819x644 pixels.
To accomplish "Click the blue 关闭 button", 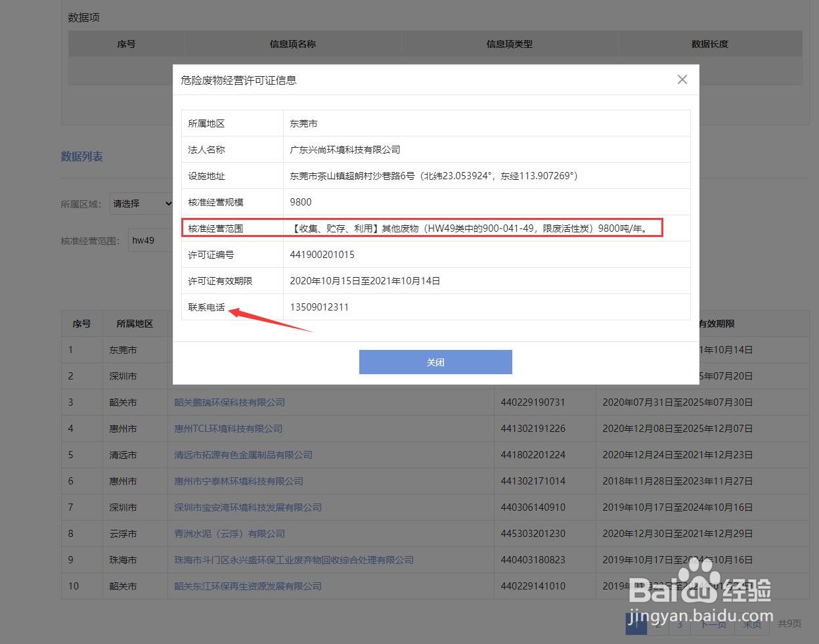I will [x=435, y=362].
